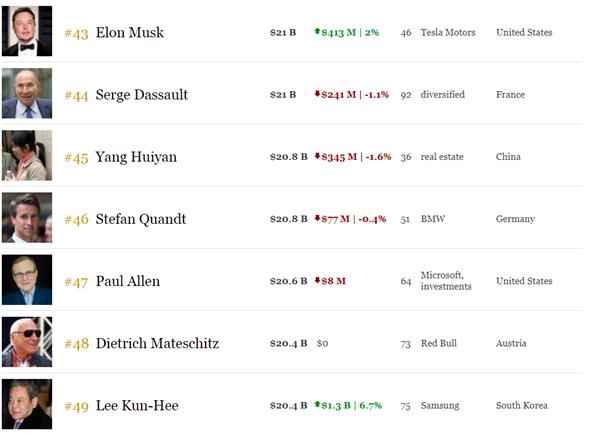Screen dimensions: 600x434
Task: Click Yang Huiyan's photo thumbnail
Action: click(27, 156)
